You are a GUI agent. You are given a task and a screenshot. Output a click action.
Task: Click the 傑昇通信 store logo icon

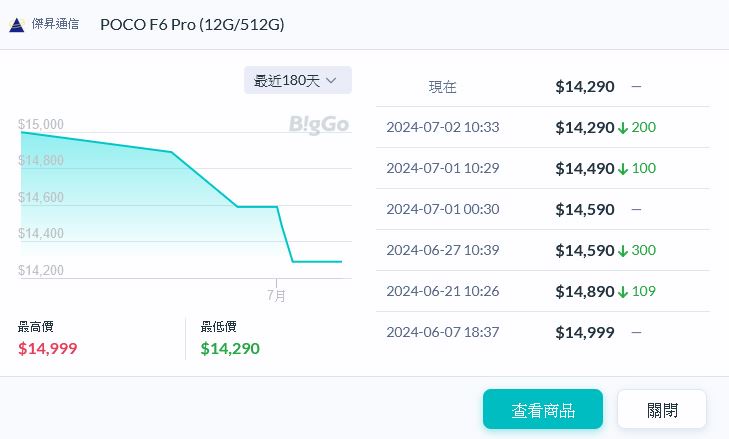click(16, 25)
